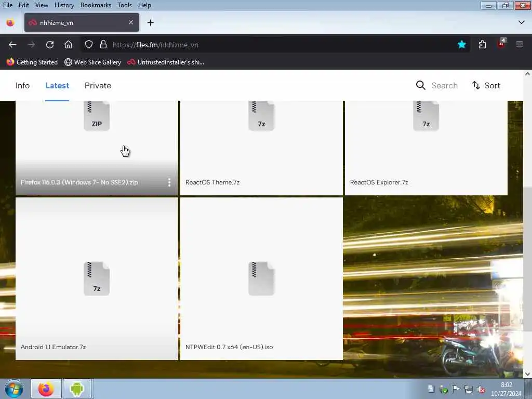The height and width of the screenshot is (399, 532).
Task: Click the ZIP file icon thumbnail
Action: click(97, 115)
